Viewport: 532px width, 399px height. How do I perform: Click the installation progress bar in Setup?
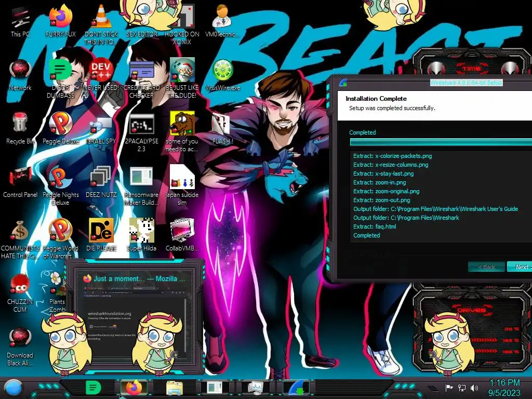(x=441, y=142)
